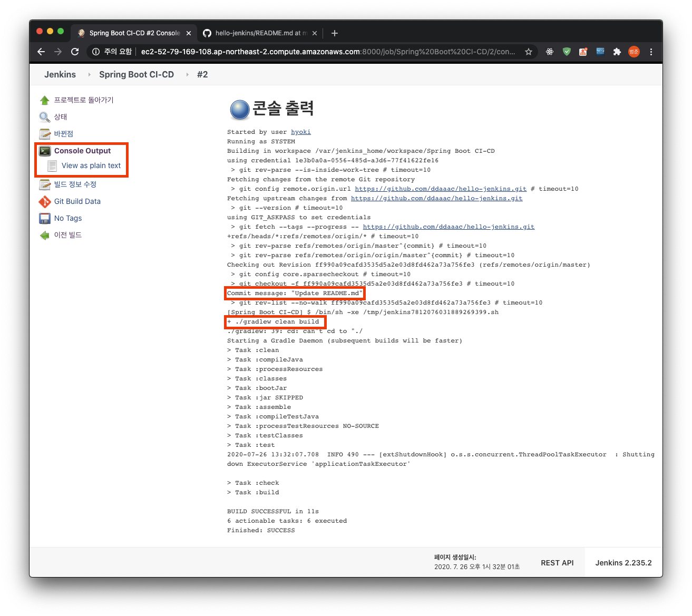
Task: Click the Jenkins 2.235.2 version link
Action: click(x=623, y=563)
